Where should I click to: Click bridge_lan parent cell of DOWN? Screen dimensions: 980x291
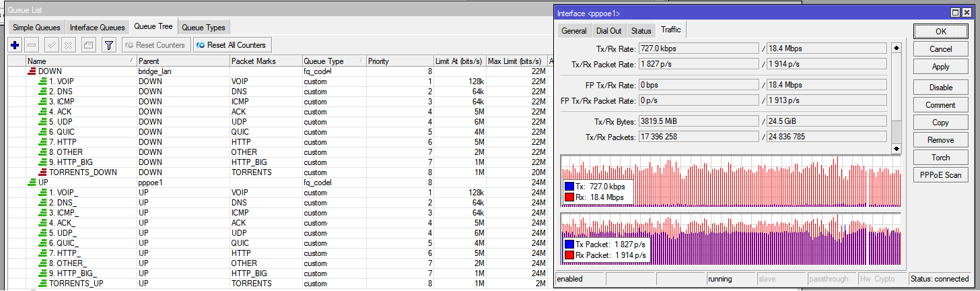183,71
